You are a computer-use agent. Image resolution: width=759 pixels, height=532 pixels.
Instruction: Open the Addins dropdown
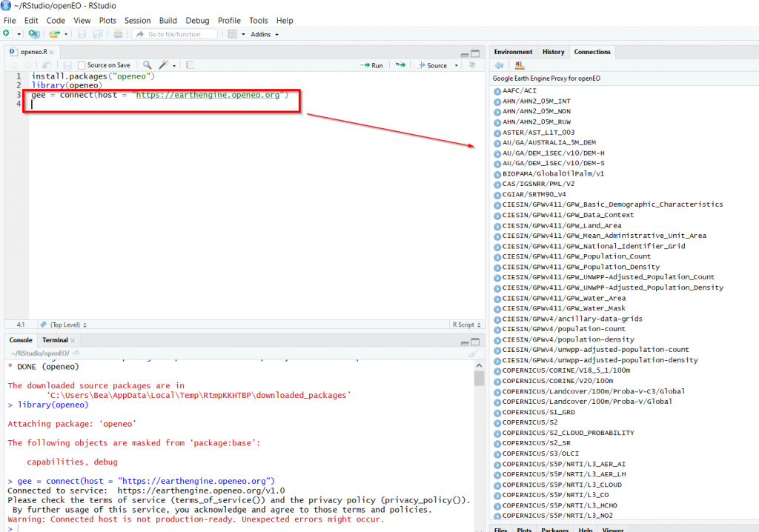[265, 34]
